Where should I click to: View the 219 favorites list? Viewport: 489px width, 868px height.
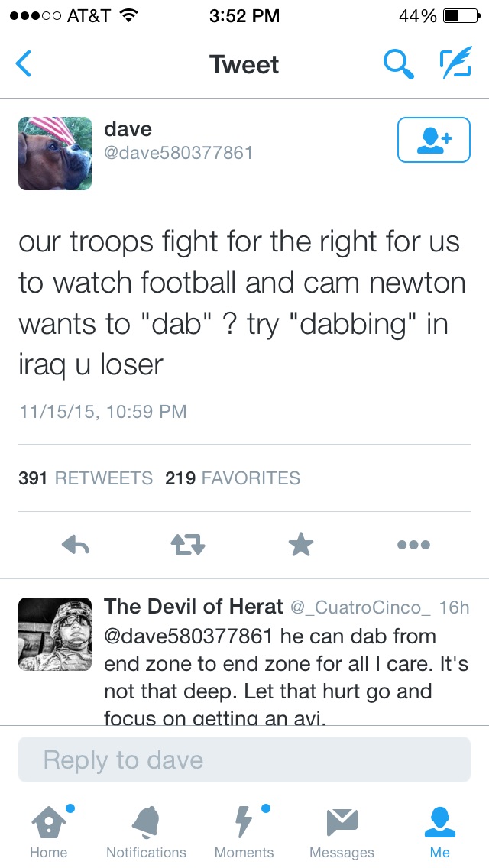point(232,478)
